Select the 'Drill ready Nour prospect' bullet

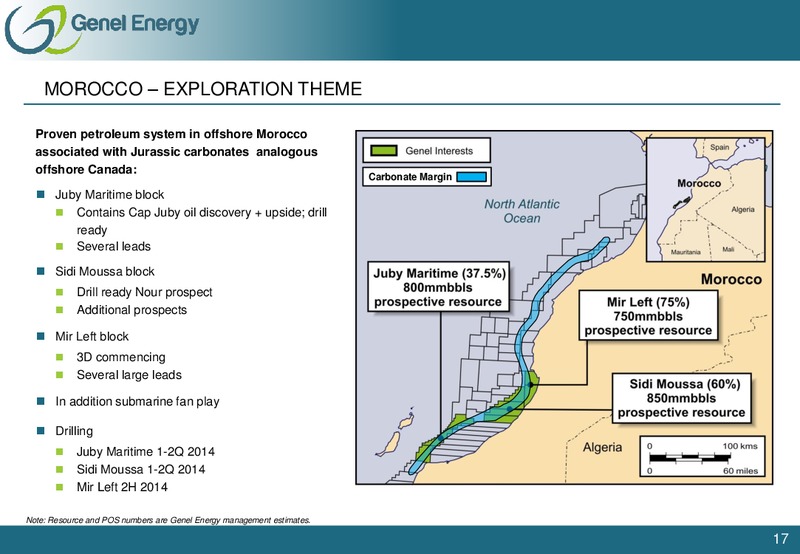pos(144,292)
